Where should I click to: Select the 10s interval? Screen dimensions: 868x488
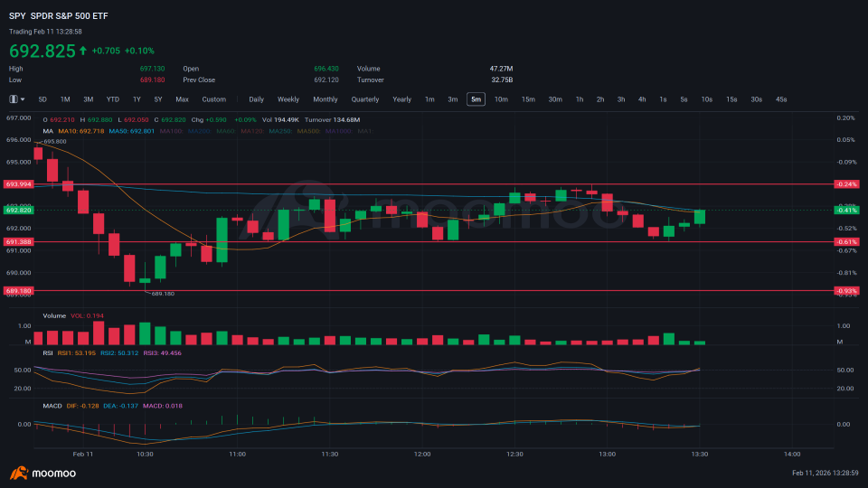707,99
